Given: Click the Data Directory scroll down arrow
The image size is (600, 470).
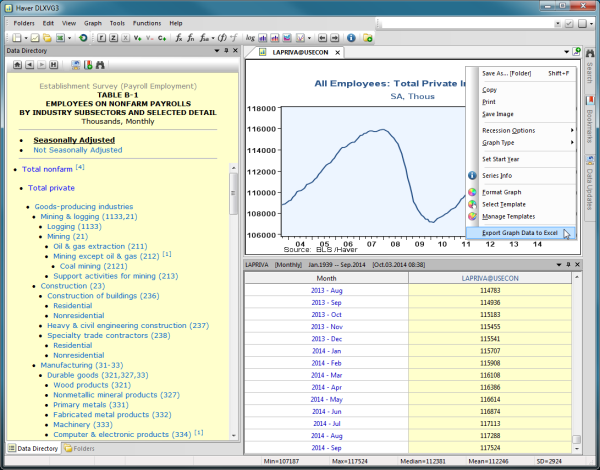Looking at the screenshot, I should click(233, 436).
